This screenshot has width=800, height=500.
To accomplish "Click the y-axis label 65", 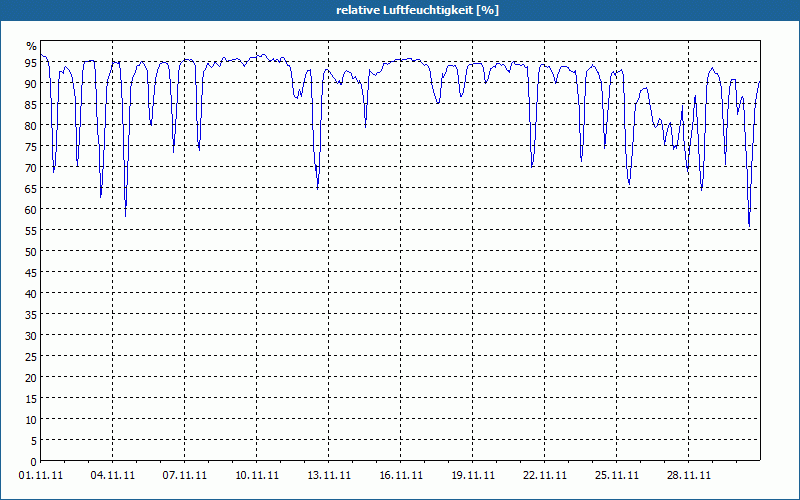I will pos(31,188).
